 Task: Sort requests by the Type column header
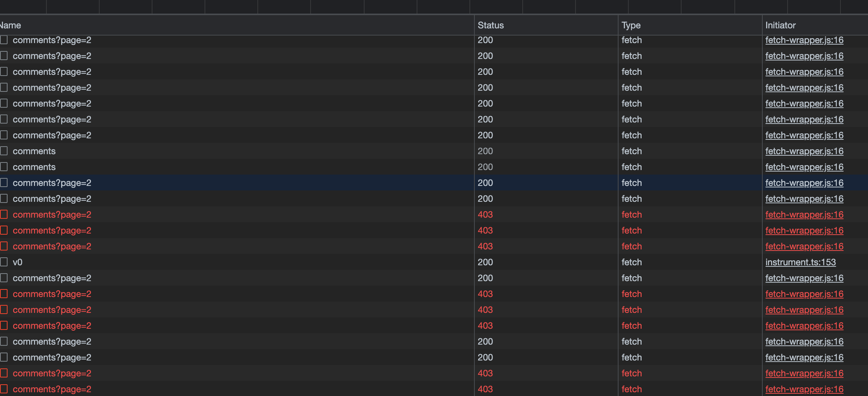tap(629, 25)
